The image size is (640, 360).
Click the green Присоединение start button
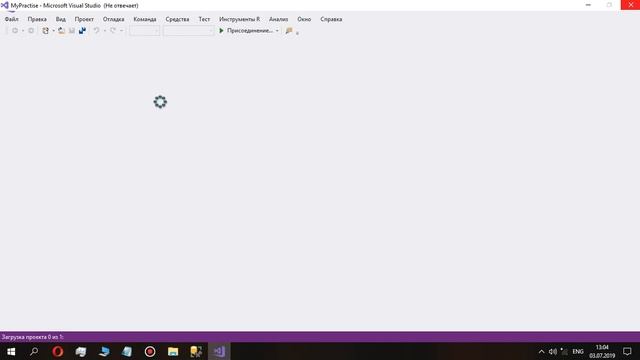245,31
